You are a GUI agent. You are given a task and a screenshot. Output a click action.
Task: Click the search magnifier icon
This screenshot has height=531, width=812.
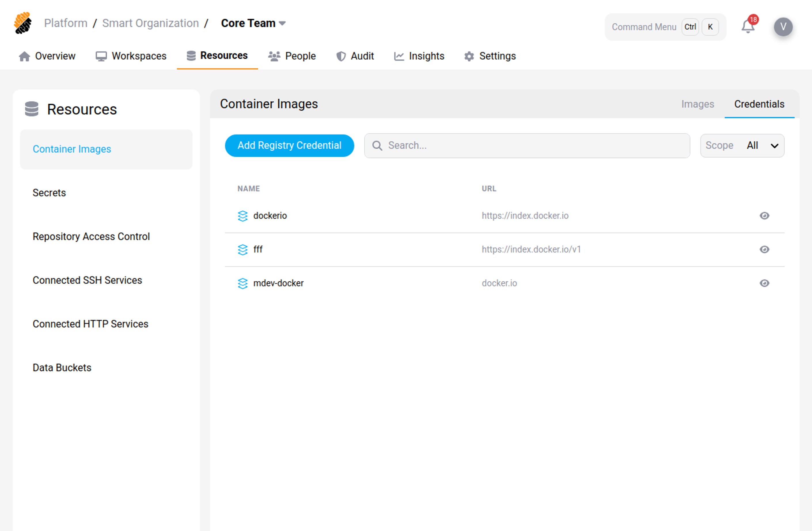[x=377, y=146]
